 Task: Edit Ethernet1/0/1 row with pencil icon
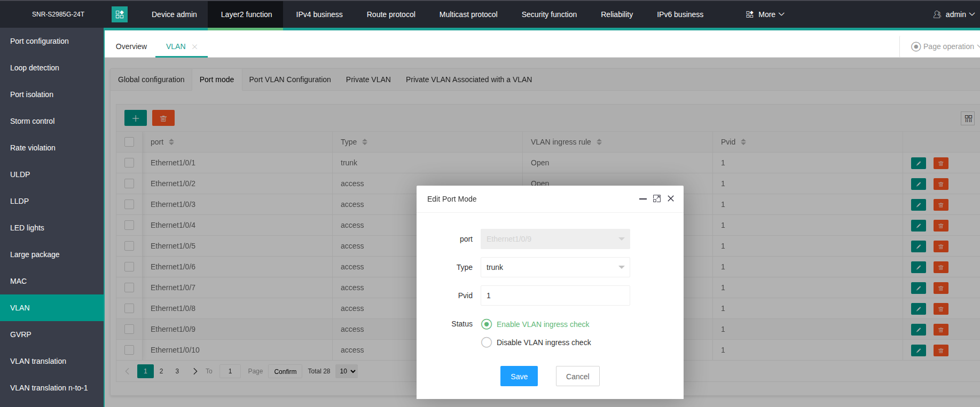[x=919, y=163]
